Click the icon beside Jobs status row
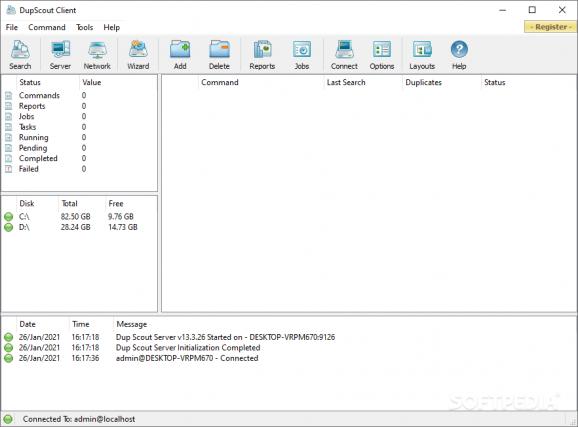 8,117
